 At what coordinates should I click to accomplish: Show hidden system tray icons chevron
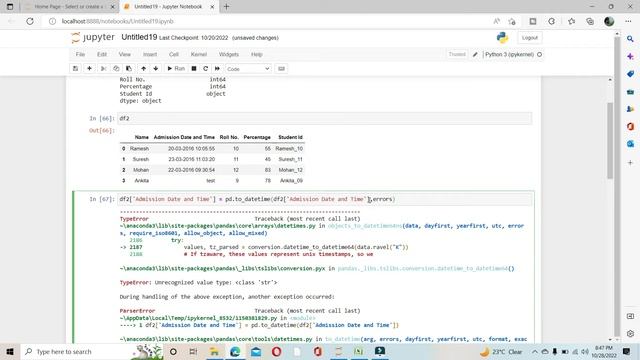(535, 351)
